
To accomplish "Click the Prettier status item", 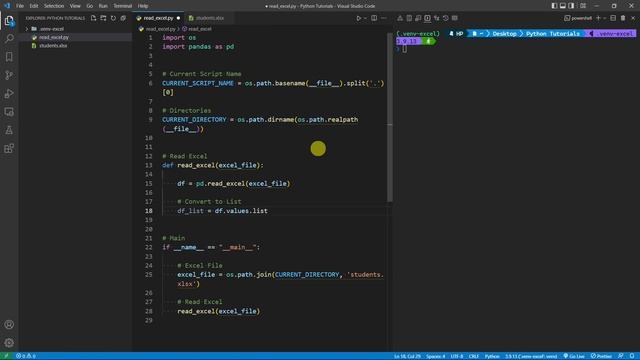I will coord(601,356).
